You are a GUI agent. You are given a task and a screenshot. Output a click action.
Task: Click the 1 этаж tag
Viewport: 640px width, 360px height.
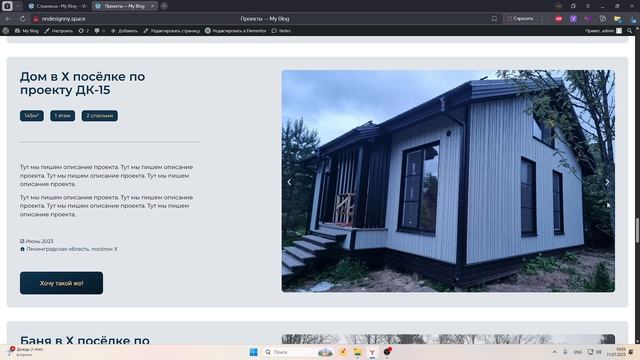pos(62,116)
